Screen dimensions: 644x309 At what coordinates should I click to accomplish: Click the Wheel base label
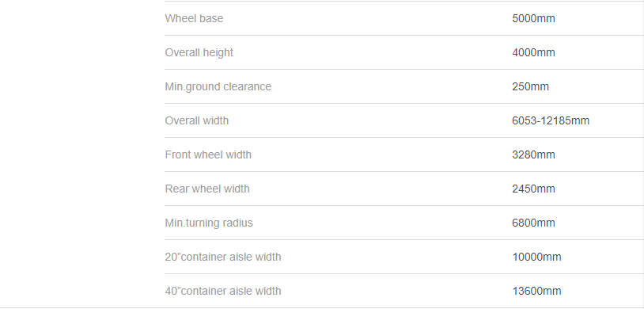click(x=194, y=18)
